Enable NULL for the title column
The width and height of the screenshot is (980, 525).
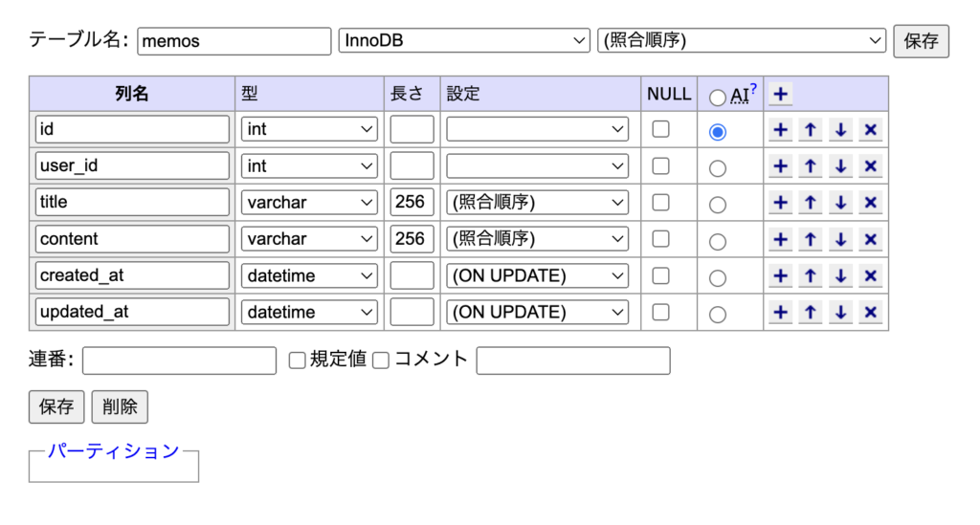660,203
